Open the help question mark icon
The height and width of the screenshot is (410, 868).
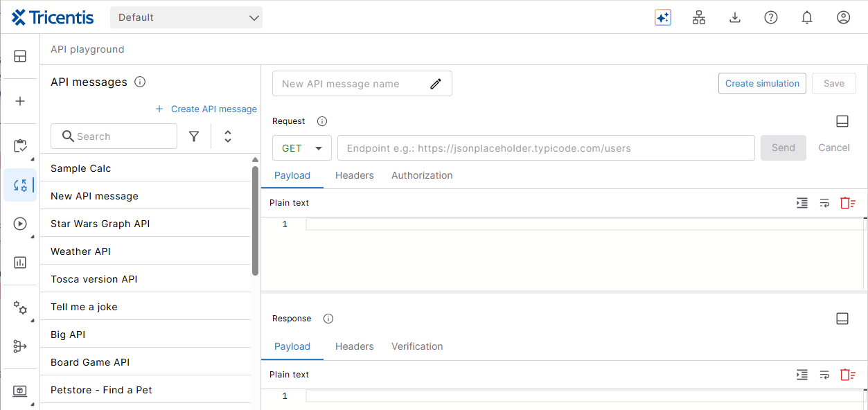pos(771,18)
